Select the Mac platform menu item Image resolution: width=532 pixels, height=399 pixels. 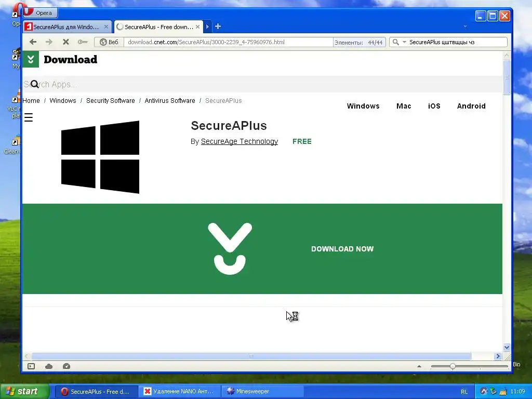403,106
